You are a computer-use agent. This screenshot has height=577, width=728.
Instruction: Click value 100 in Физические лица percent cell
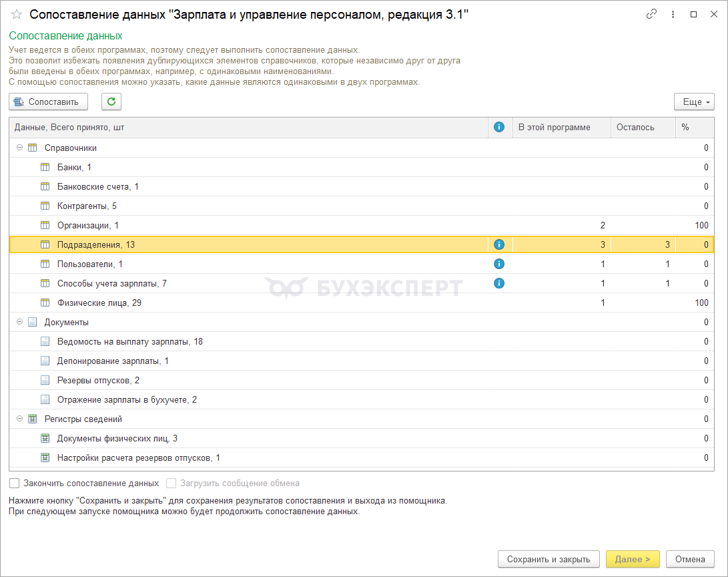point(701,303)
